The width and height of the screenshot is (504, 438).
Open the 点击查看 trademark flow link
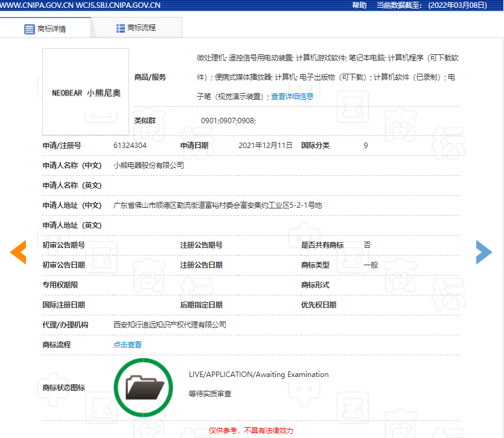pos(127,345)
